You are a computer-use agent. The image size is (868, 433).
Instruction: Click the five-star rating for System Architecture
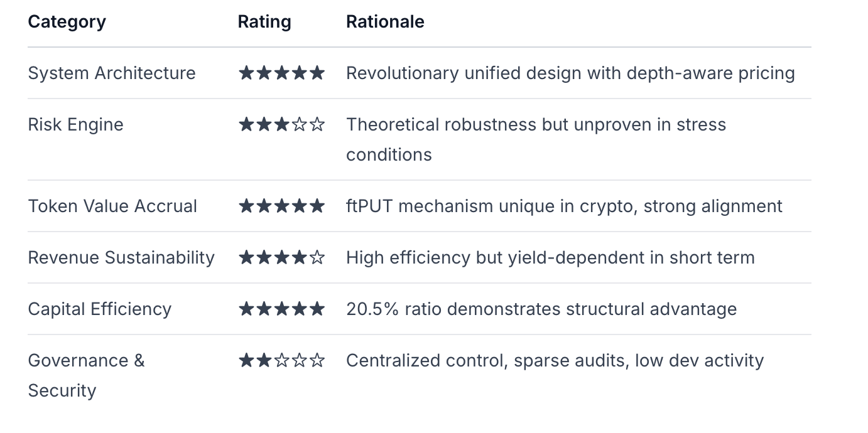(x=281, y=73)
